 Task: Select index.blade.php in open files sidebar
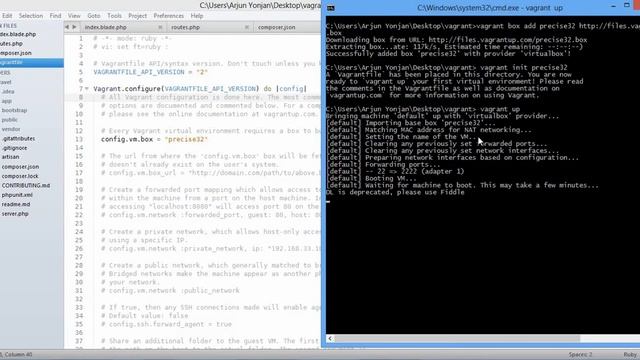point(18,34)
